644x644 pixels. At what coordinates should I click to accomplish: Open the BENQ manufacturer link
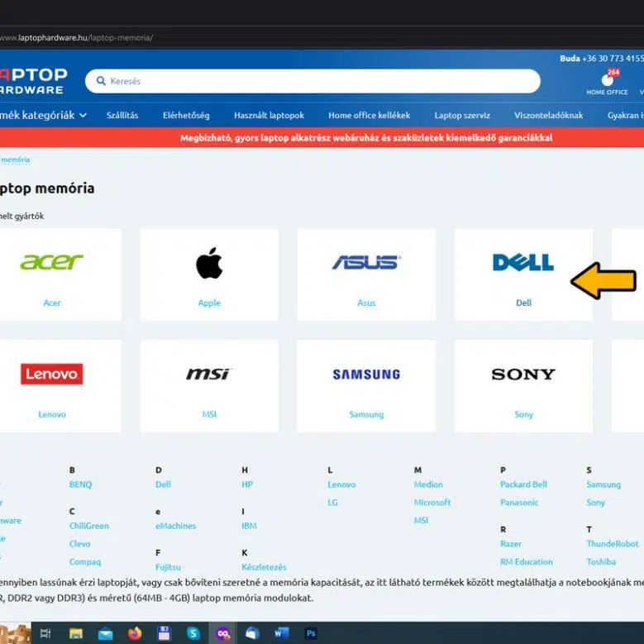[x=80, y=484]
